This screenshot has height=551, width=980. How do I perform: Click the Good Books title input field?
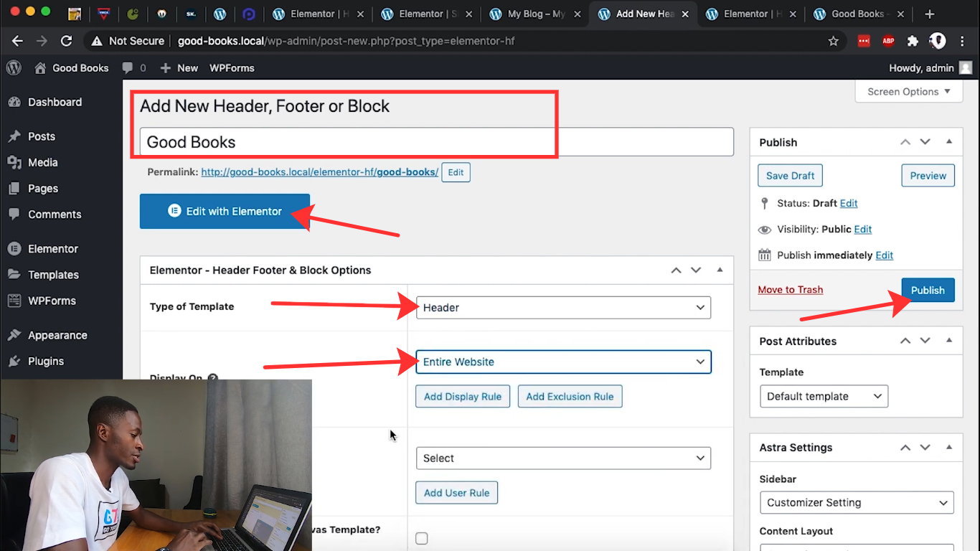pyautogui.click(x=436, y=141)
